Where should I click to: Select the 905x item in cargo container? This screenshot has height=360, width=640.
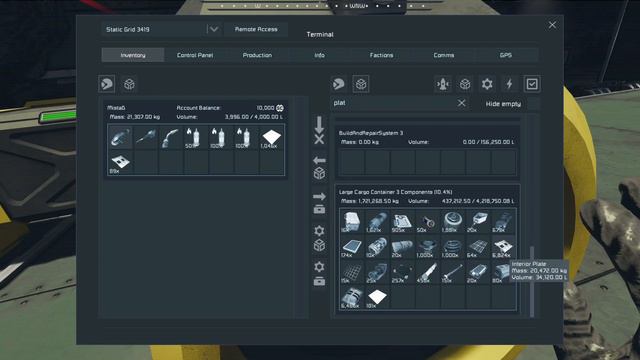click(402, 222)
